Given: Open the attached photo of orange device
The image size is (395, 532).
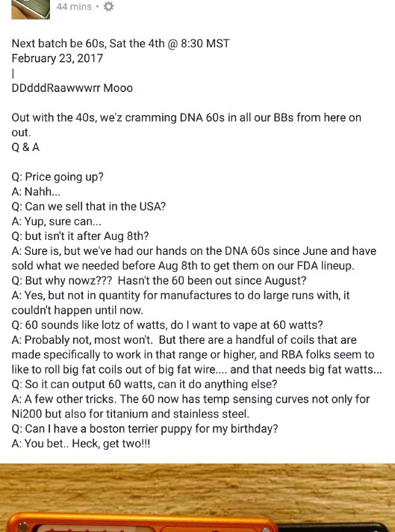Looking at the screenshot, I should (x=197, y=498).
